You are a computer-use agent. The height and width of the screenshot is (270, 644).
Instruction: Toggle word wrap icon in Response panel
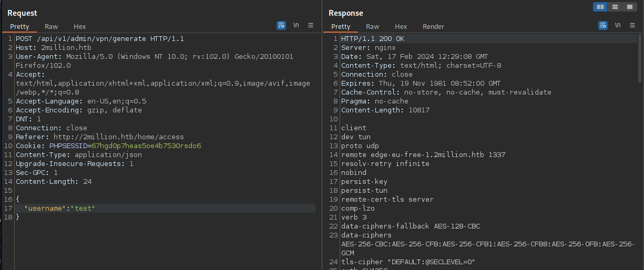coord(602,25)
